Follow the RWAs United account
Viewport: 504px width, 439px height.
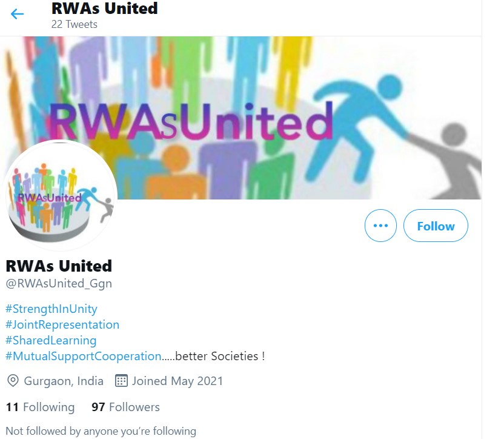pyautogui.click(x=436, y=226)
